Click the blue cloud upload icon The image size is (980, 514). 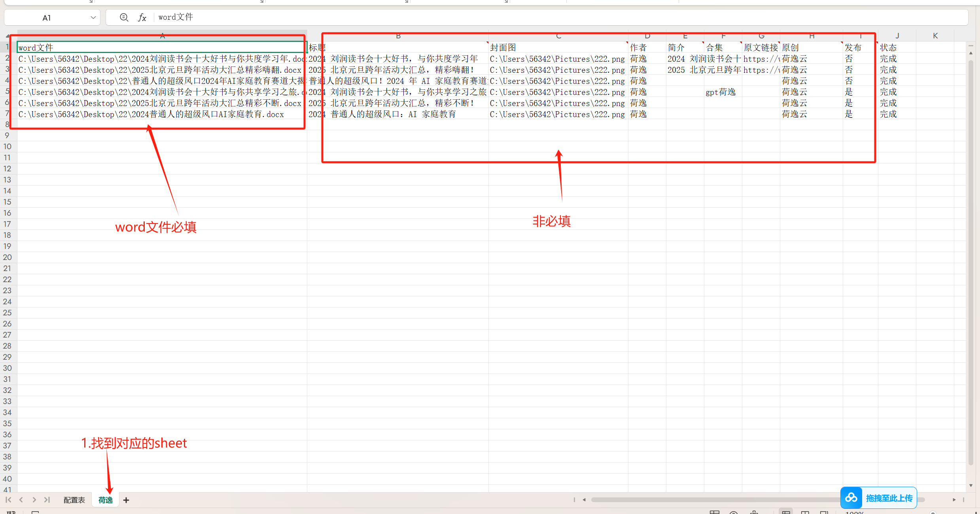click(x=851, y=498)
